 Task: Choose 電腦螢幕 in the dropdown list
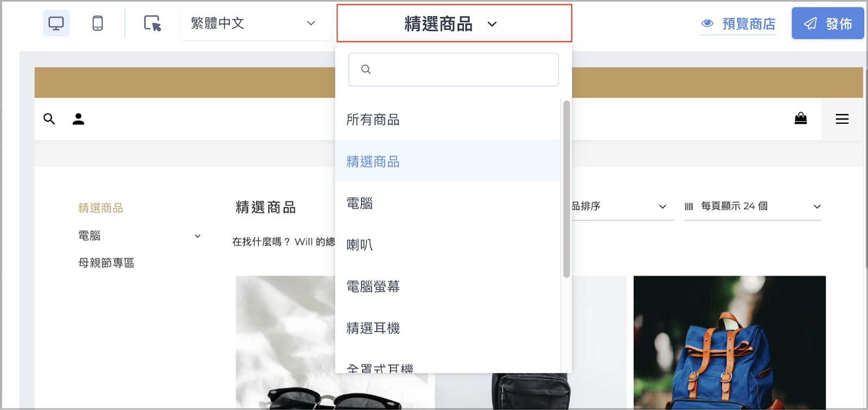tap(448, 286)
